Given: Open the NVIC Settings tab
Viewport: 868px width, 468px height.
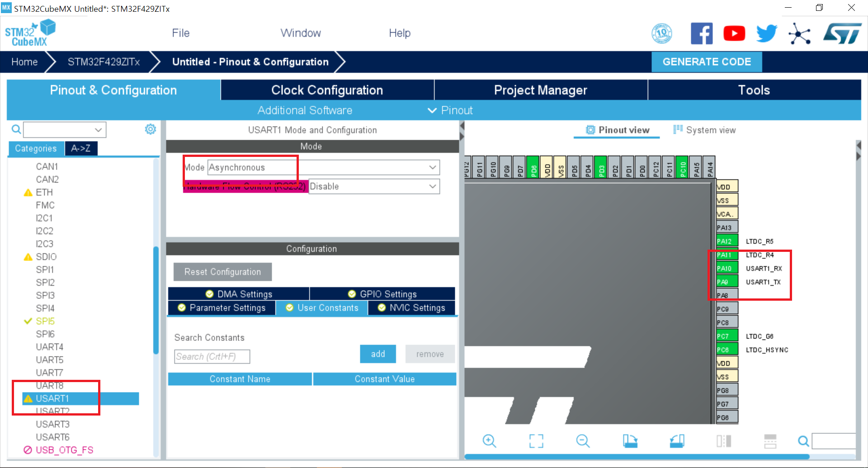Looking at the screenshot, I should pos(412,307).
